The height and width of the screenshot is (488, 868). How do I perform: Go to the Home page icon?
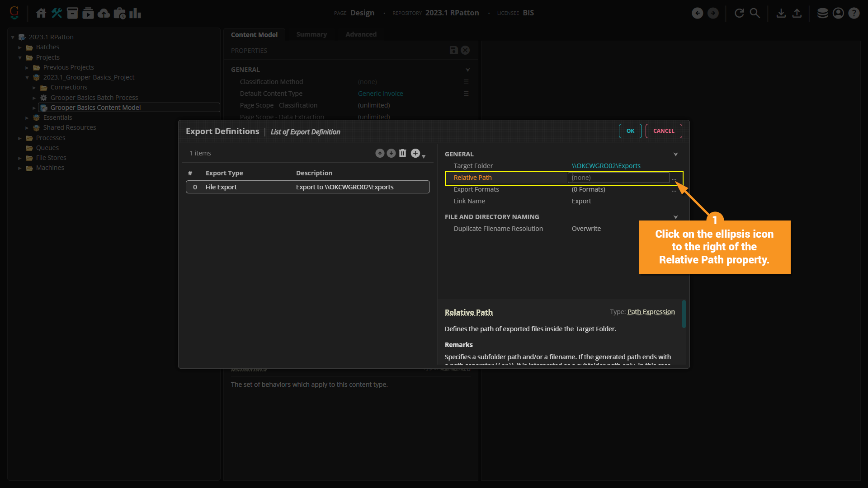41,13
